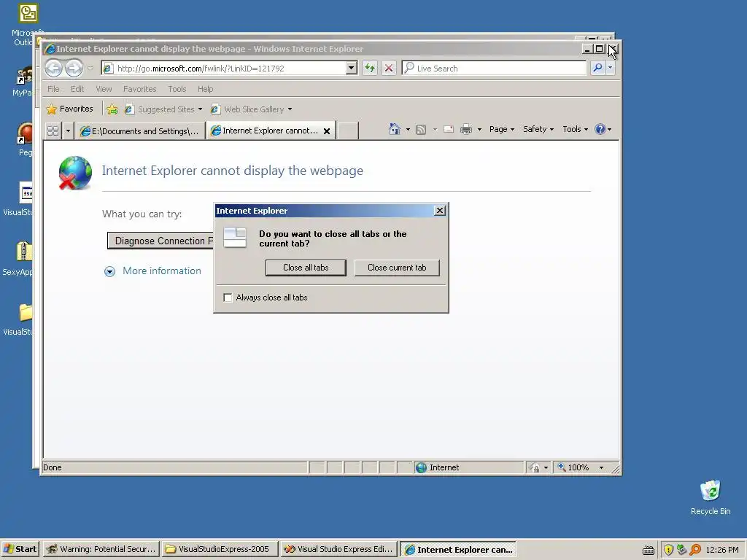The height and width of the screenshot is (560, 747).
Task: Click the zoom magnifier status icon
Action: 562,467
